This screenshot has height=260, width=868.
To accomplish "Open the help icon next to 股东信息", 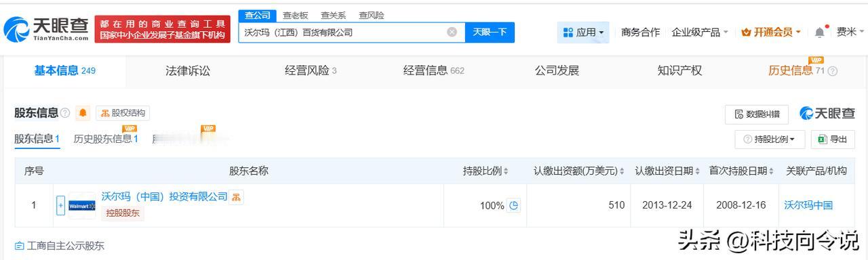I will pyautogui.click(x=65, y=113).
